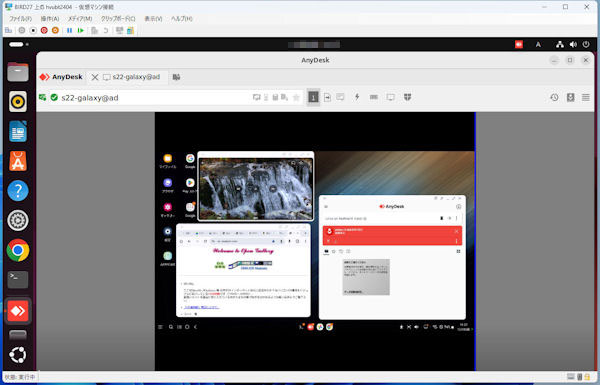Open Files from Ubuntu dock

pyautogui.click(x=18, y=72)
